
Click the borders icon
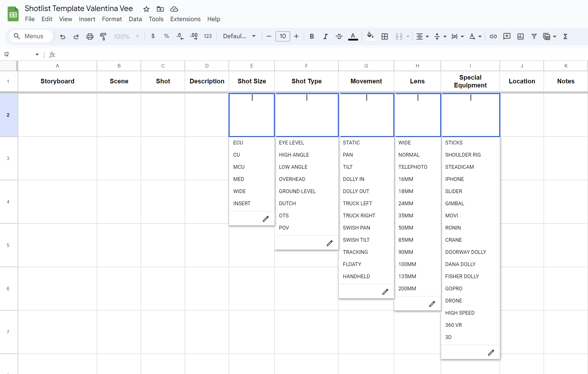384,36
